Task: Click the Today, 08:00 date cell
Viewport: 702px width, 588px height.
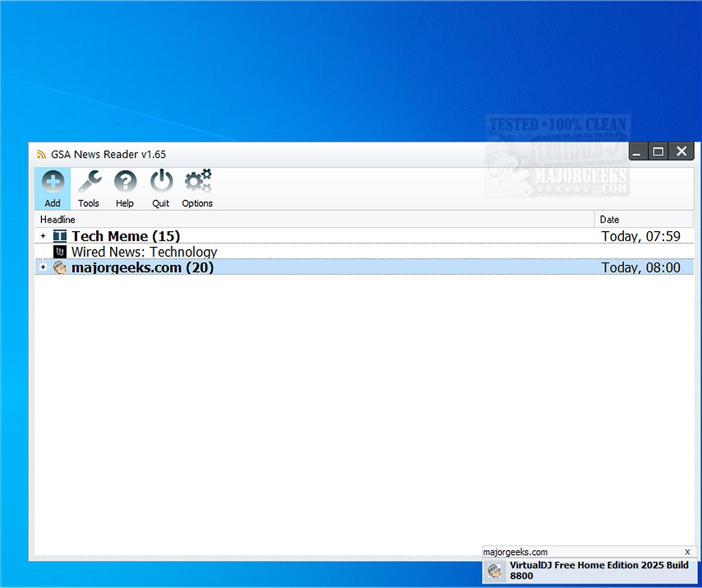Action: point(641,267)
